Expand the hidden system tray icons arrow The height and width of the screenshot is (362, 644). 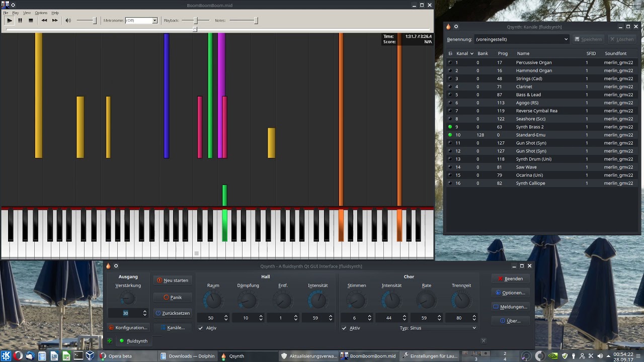(608, 356)
